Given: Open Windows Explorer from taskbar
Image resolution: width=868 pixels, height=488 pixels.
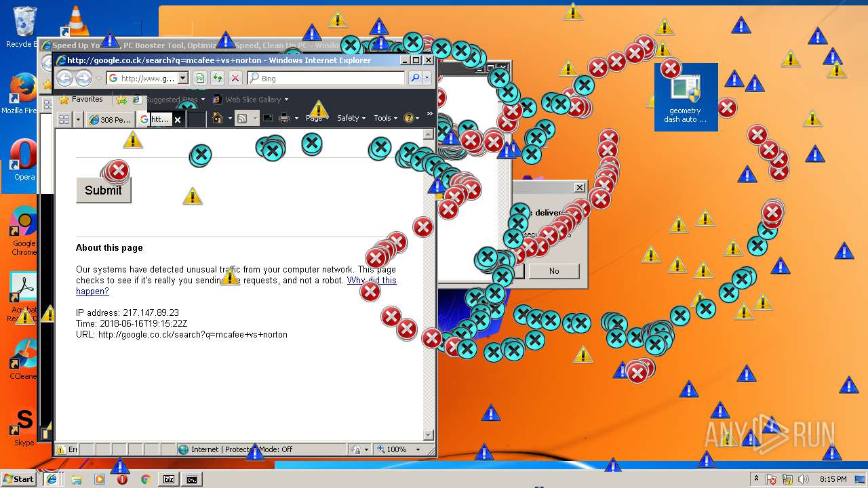Looking at the screenshot, I should click(77, 479).
